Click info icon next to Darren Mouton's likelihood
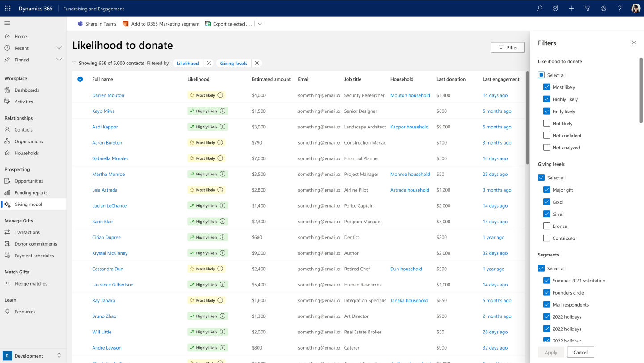 click(220, 95)
